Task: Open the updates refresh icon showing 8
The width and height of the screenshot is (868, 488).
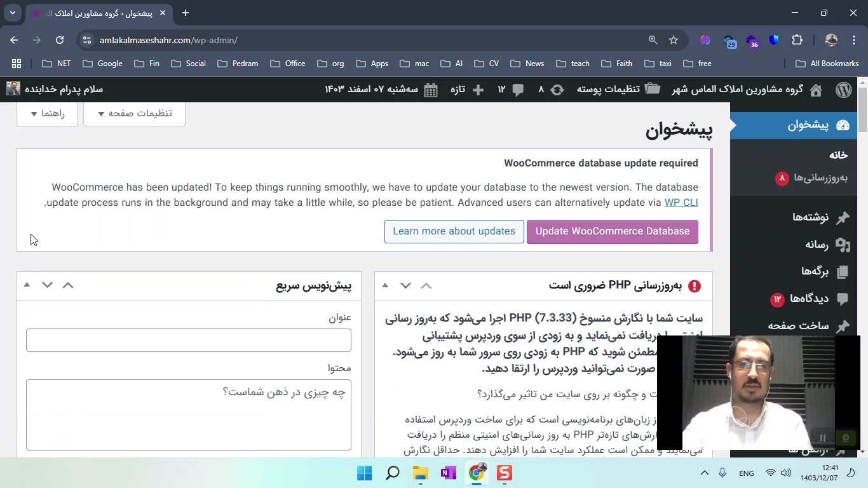Action: 557,90
